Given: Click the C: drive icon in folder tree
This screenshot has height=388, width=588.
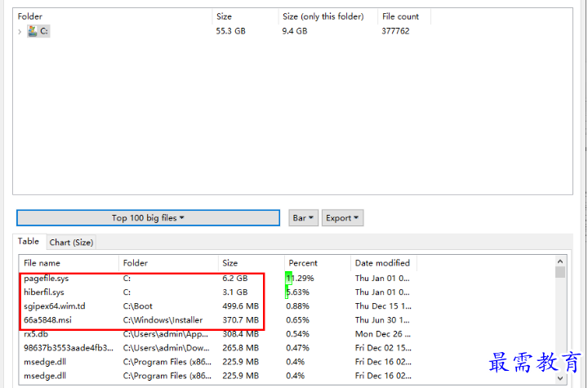Looking at the screenshot, I should tap(33, 31).
